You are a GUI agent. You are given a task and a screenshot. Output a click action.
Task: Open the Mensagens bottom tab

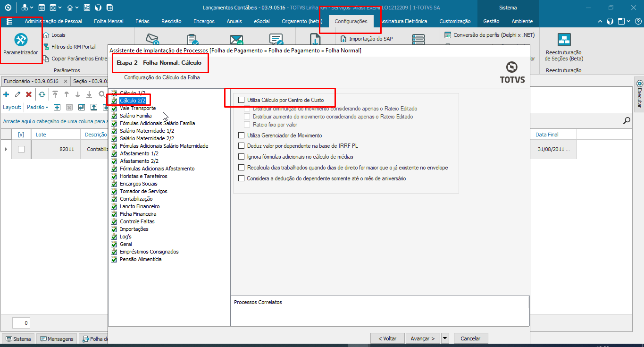pos(57,339)
